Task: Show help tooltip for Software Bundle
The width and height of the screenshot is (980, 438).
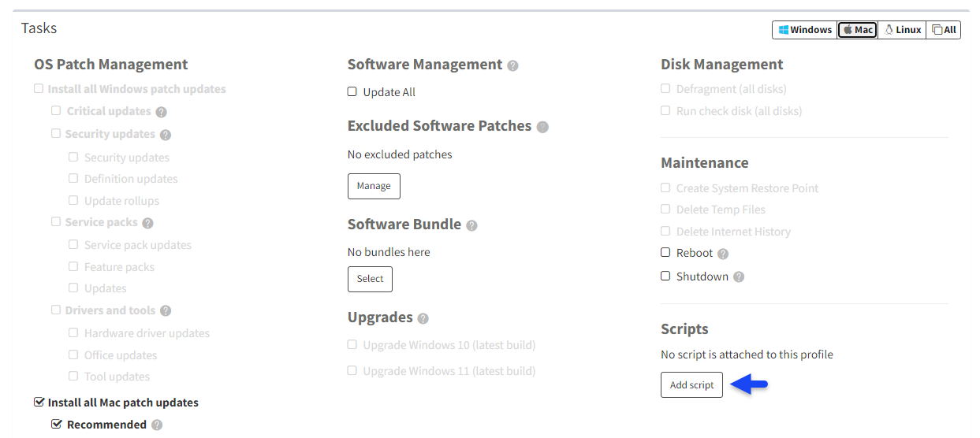Action: pyautogui.click(x=471, y=225)
